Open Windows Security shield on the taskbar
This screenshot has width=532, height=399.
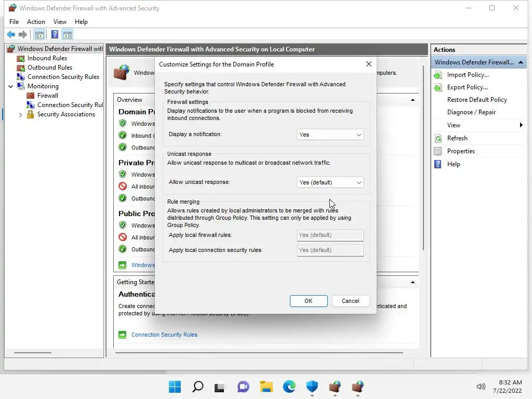(312, 387)
